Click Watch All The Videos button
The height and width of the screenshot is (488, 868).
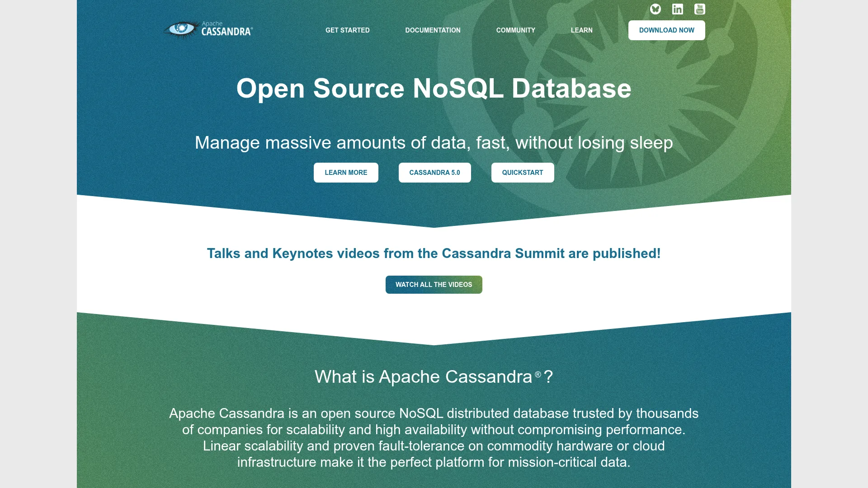[434, 285]
